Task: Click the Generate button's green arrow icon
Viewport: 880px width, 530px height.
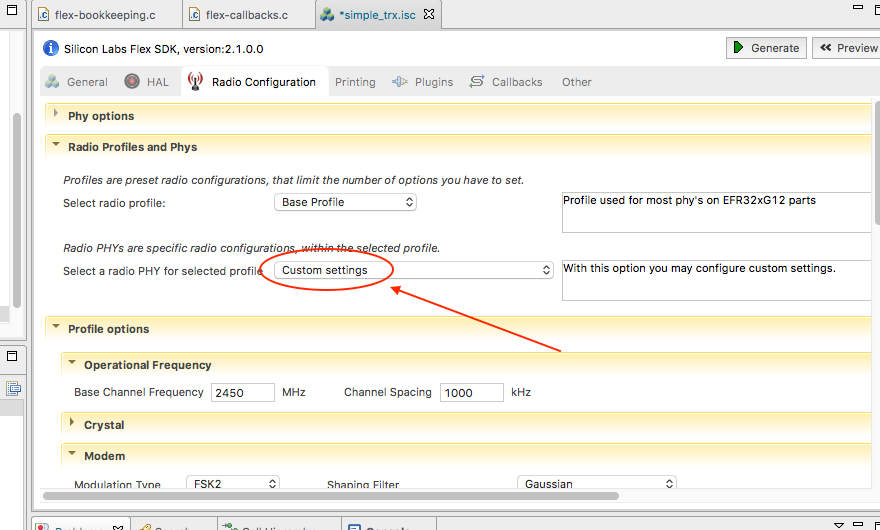Action: tap(739, 47)
